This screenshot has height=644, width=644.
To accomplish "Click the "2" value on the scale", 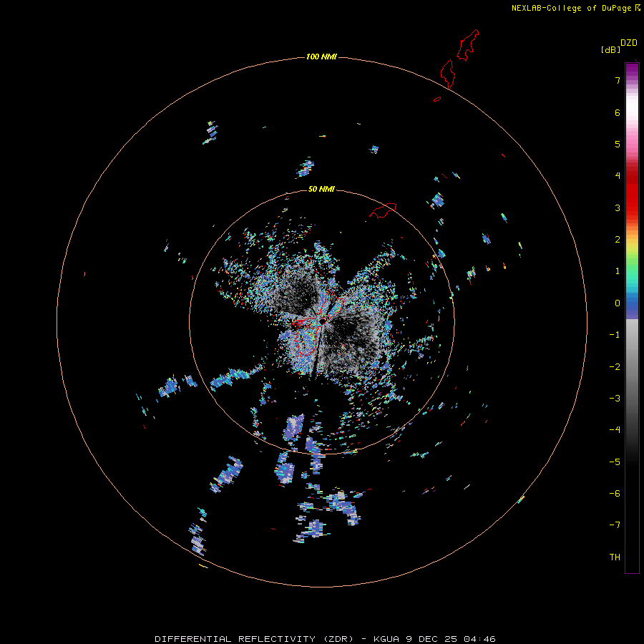I will pyautogui.click(x=618, y=240).
